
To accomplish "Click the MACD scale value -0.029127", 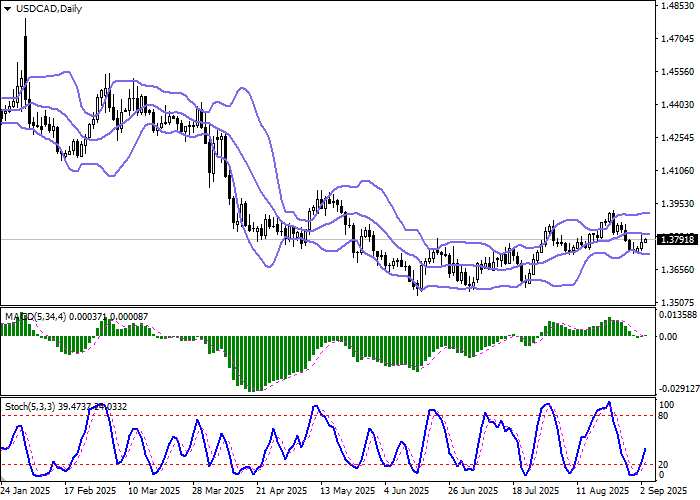I will [x=678, y=389].
